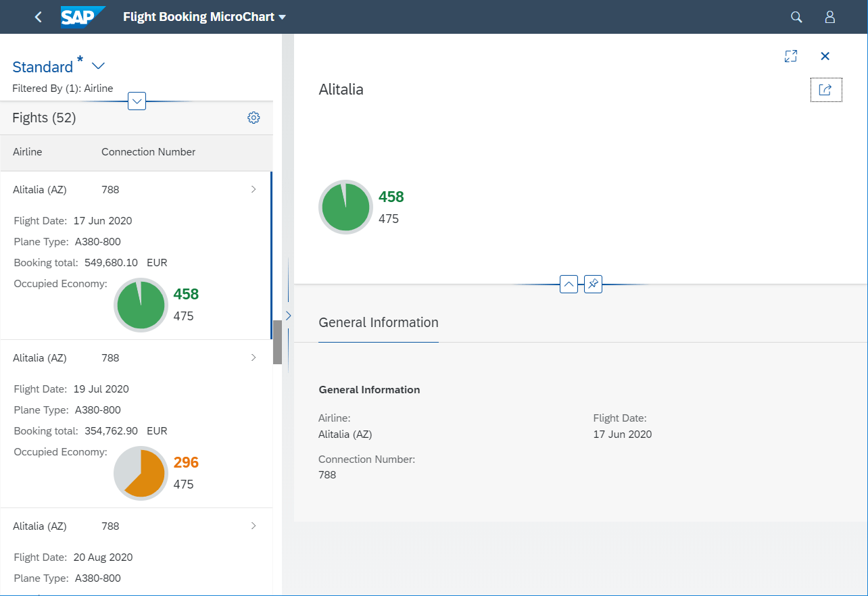
Task: Close the Alitalia detail column
Action: (825, 56)
